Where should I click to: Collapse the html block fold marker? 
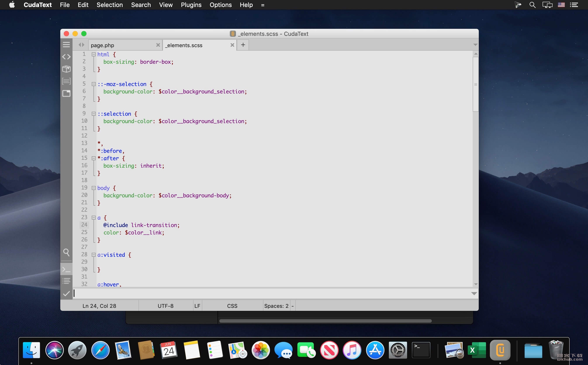(94, 55)
